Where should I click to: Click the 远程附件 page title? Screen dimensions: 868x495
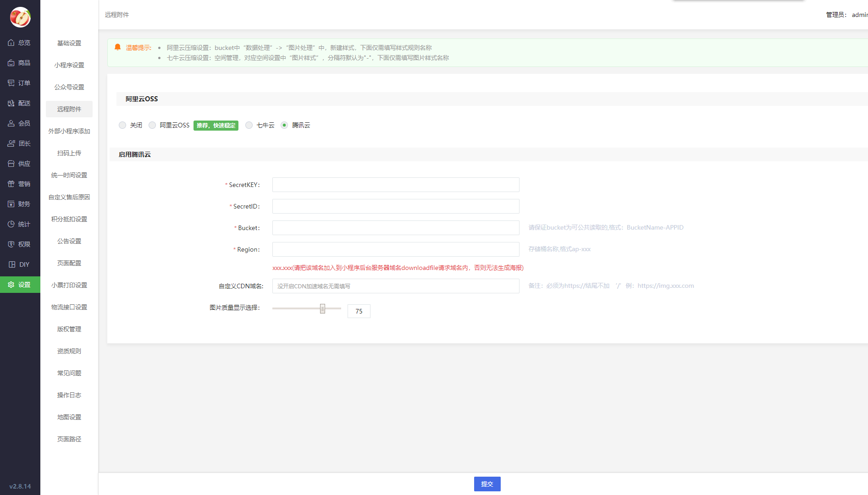[x=117, y=15]
